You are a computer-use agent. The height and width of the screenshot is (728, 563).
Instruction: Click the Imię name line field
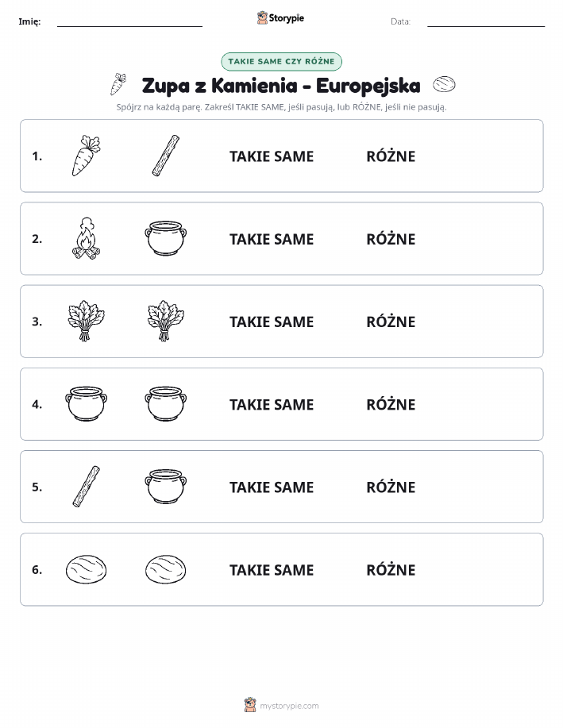129,21
